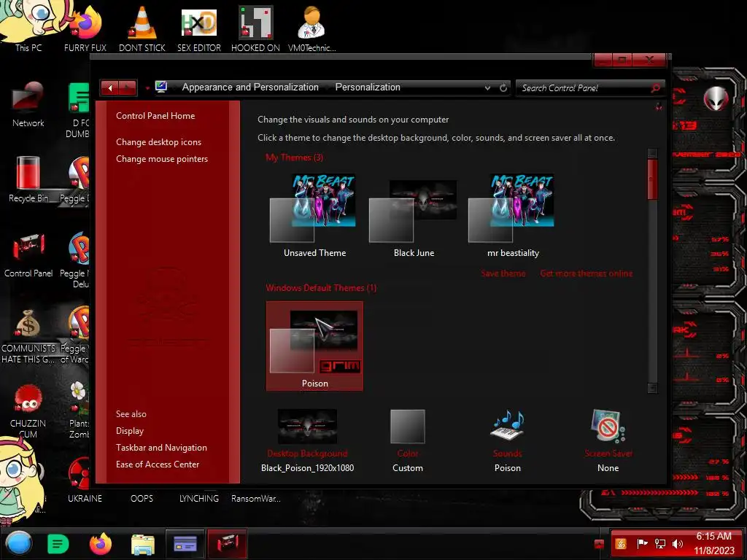This screenshot has height=560, width=747.
Task: Open File Explorer from the taskbar
Action: click(x=143, y=544)
